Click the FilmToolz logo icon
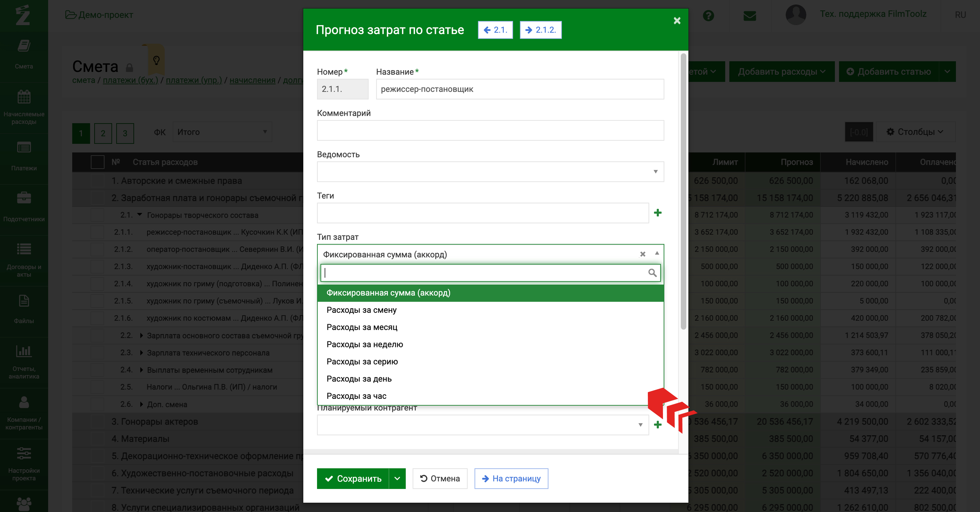The height and width of the screenshot is (512, 980). tap(23, 15)
